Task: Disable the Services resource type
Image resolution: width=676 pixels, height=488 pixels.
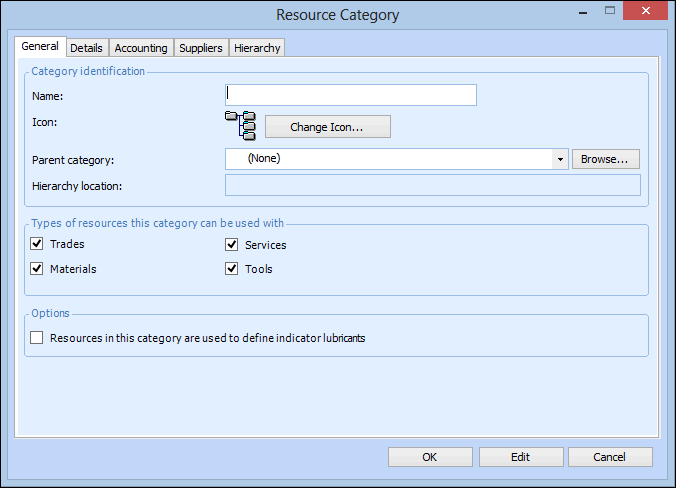Action: click(231, 245)
